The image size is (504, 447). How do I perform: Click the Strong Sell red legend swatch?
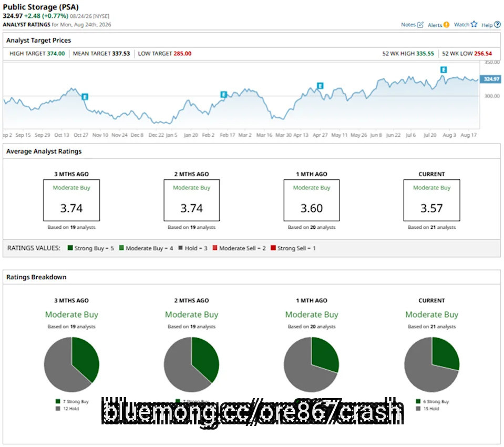[273, 248]
